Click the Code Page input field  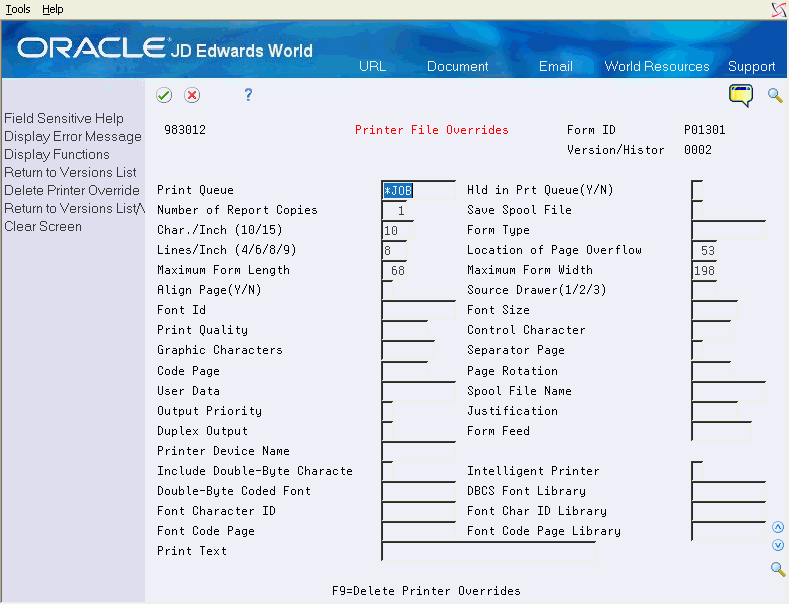tap(405, 371)
